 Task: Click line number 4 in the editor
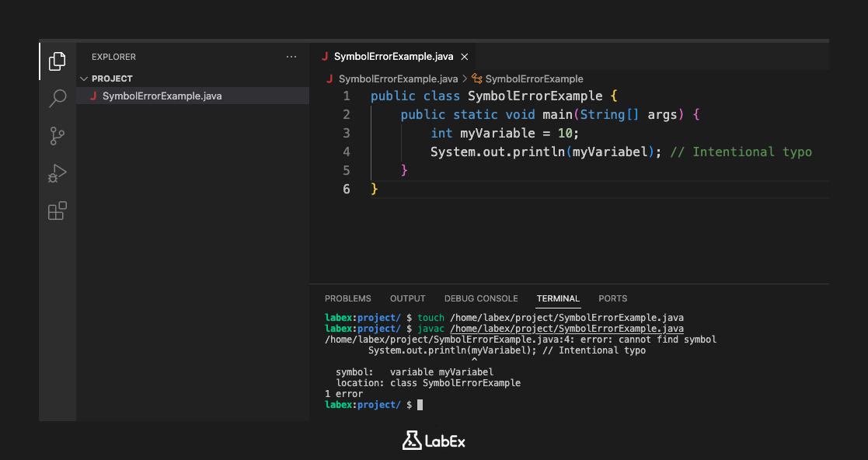click(347, 152)
